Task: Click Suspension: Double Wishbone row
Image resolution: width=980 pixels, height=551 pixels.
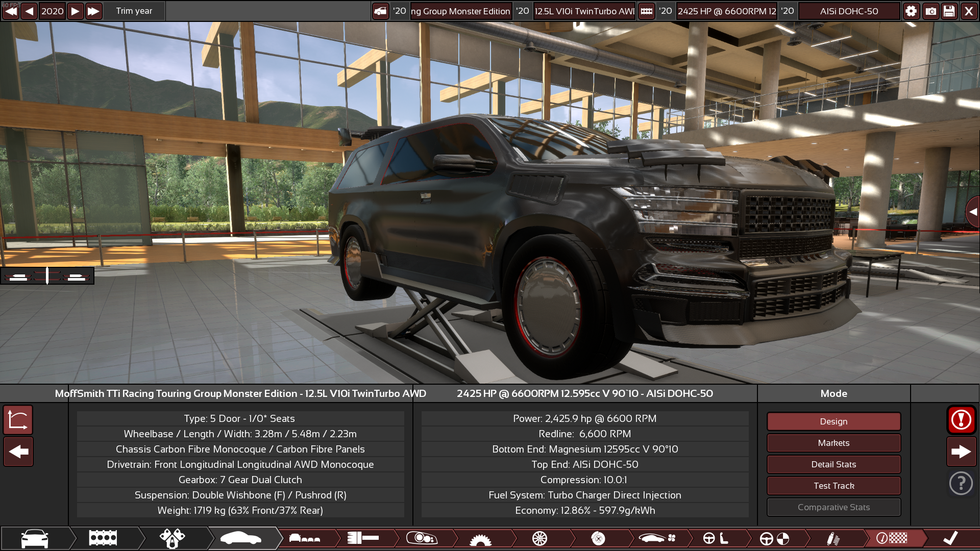Action: [x=240, y=495]
